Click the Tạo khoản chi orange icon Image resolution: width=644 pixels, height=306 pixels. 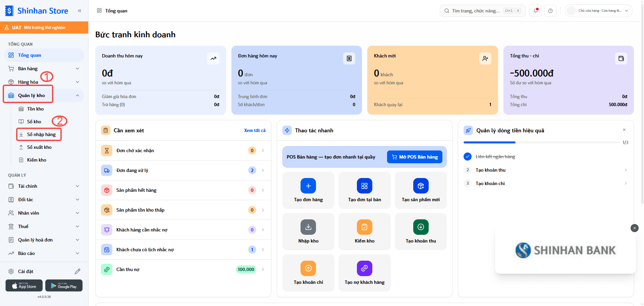pyautogui.click(x=308, y=268)
